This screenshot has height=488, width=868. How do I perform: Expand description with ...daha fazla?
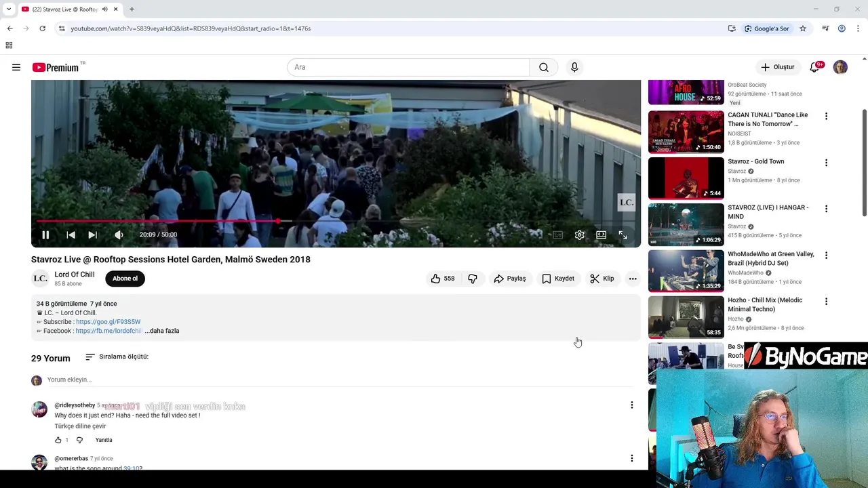[x=162, y=331]
